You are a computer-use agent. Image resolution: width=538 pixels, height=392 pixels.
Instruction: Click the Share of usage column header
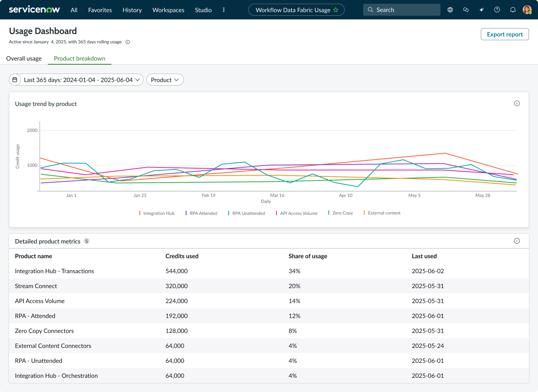(308, 256)
